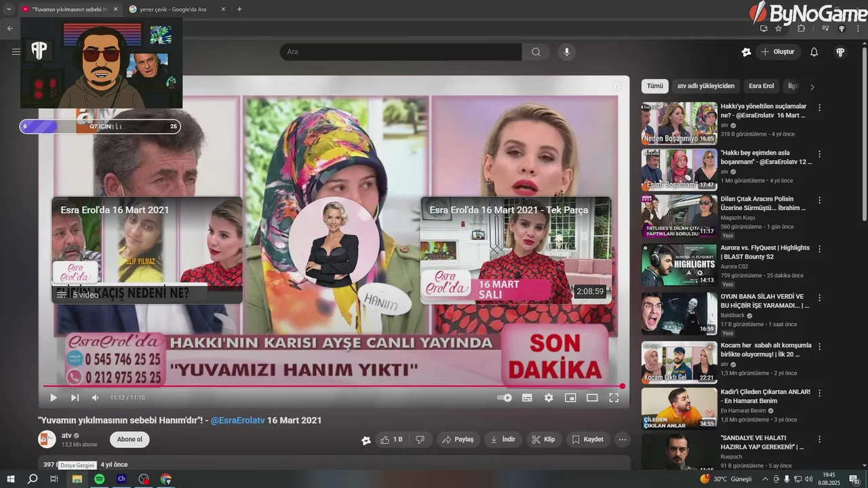
Task: Select the atv adlı yükleyiciden chip
Action: [706, 86]
